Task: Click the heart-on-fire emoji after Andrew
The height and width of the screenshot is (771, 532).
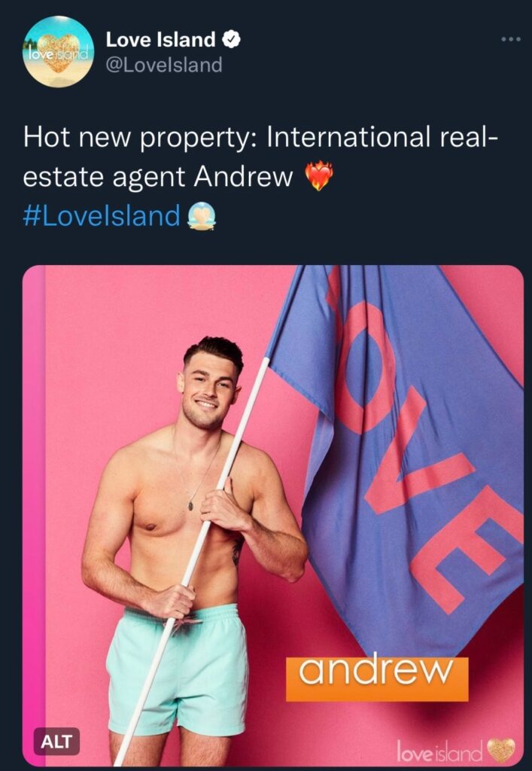Action: click(x=319, y=176)
